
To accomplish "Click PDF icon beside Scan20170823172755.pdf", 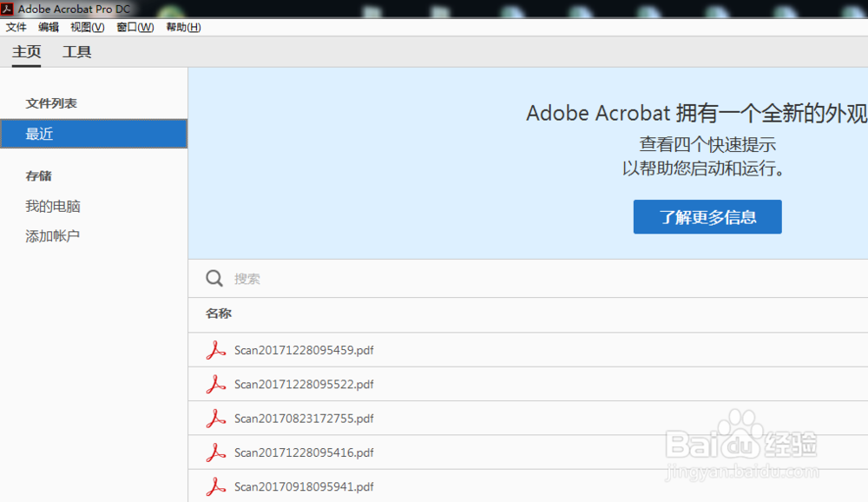I will click(216, 419).
